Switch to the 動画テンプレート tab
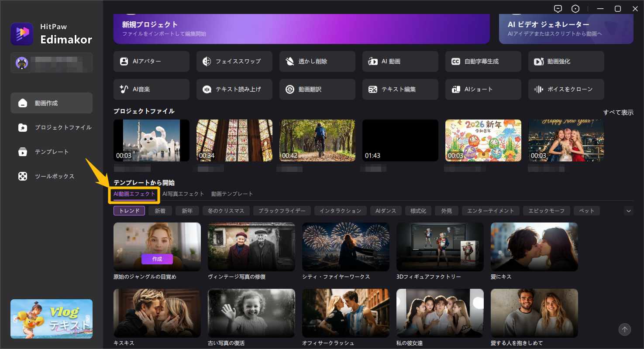Viewport: 644px width, 349px height. tap(232, 194)
